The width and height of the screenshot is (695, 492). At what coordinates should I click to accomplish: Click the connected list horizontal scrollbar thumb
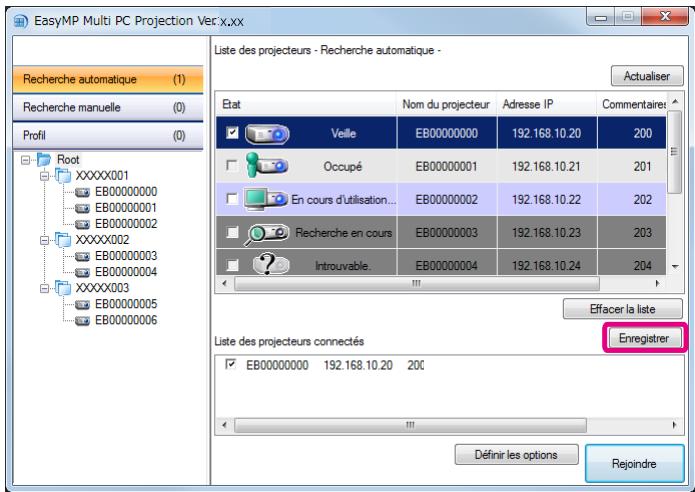click(410, 425)
